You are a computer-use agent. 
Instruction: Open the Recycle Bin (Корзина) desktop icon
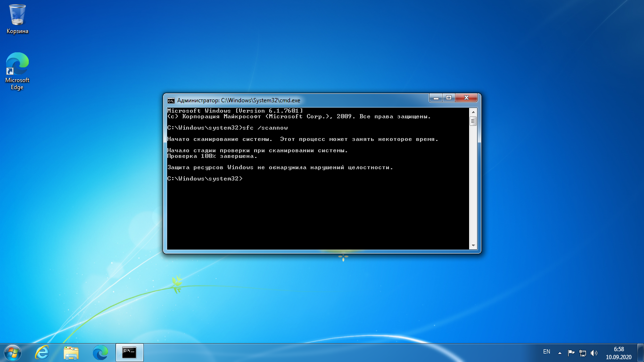(17, 19)
